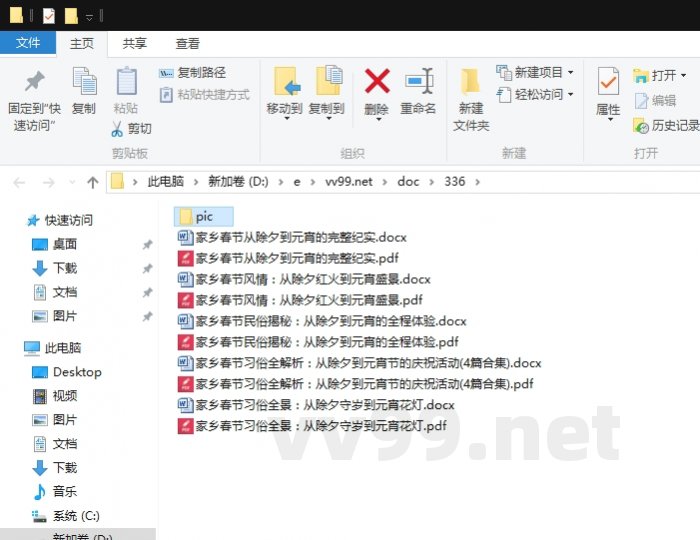Select 家乡春节风情：从除夕红火到元宵盛景.docx
This screenshot has width=700, height=540.
click(304, 279)
